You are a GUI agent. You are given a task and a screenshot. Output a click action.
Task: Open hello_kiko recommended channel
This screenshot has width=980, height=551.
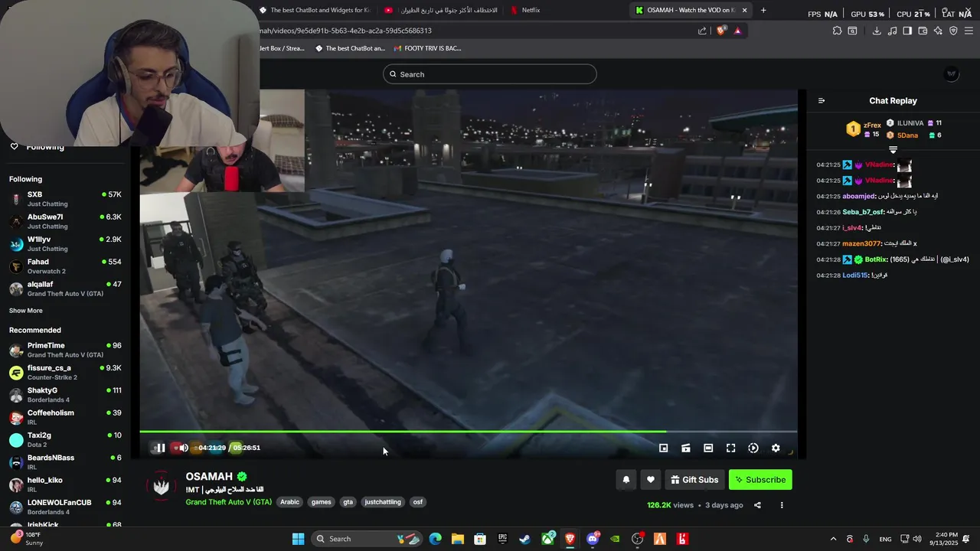pos(65,484)
